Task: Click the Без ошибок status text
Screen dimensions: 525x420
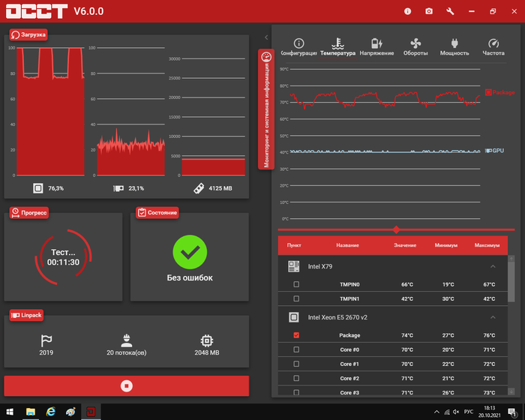Action: (190, 277)
